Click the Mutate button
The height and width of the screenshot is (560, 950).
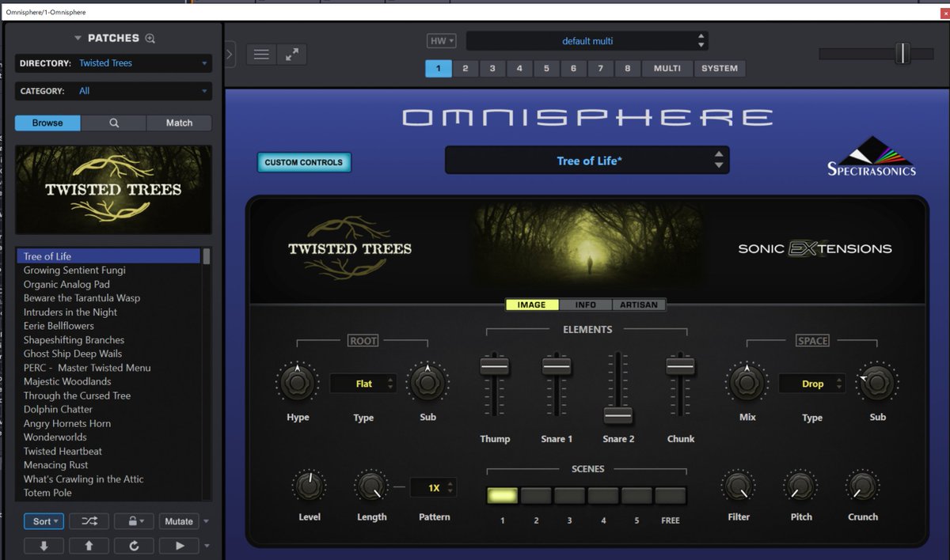(x=179, y=521)
